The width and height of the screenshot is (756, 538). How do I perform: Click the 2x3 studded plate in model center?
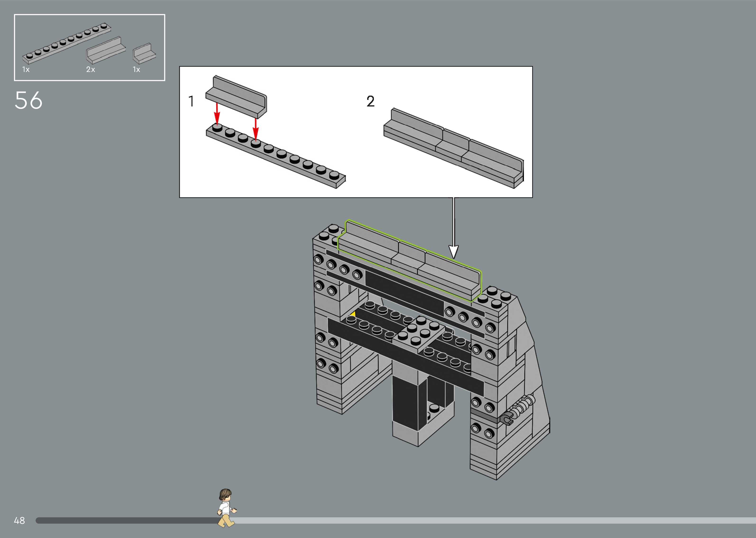click(x=418, y=333)
